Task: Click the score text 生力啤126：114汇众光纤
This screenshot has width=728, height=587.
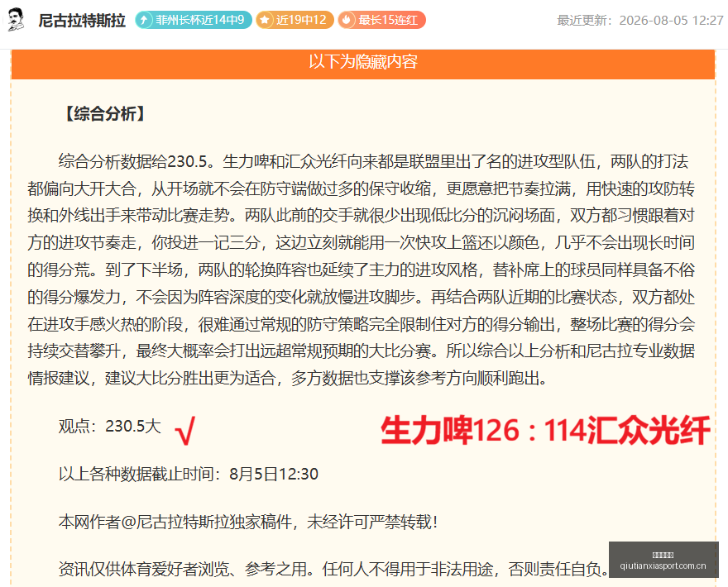Action: coord(545,431)
